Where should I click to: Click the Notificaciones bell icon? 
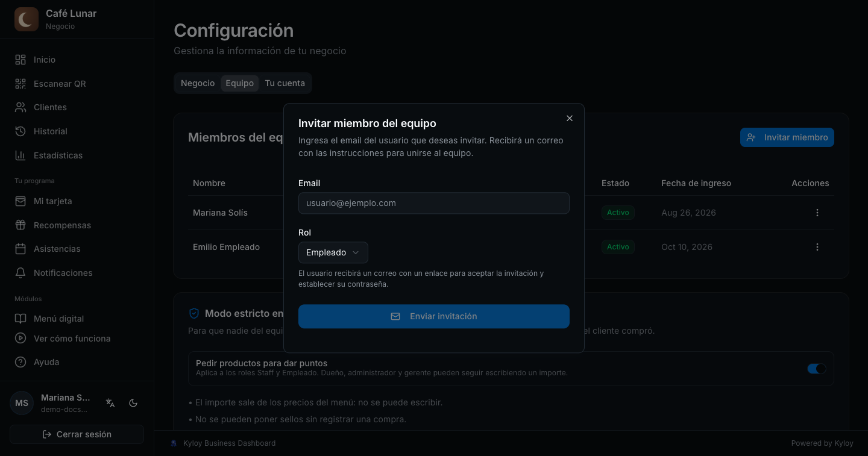pyautogui.click(x=20, y=273)
